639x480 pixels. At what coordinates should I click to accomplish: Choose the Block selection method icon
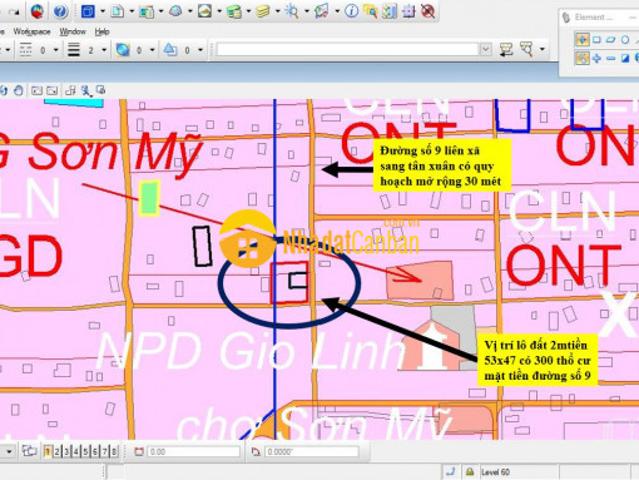click(596, 39)
